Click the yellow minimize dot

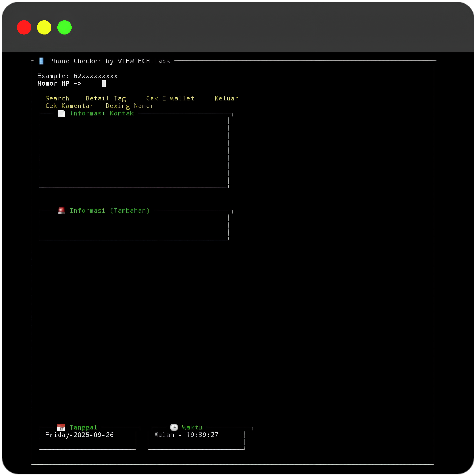(x=44, y=27)
